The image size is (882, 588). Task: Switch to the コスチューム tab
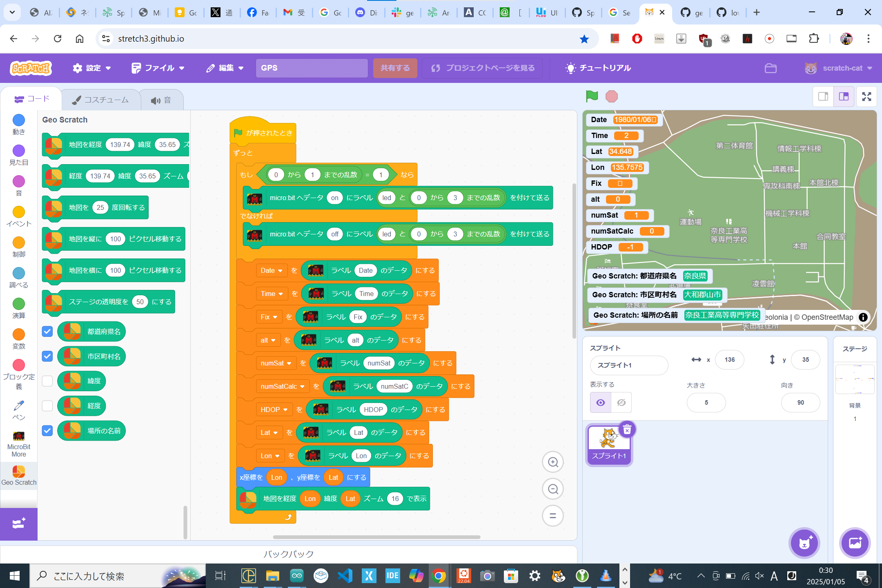pos(101,100)
